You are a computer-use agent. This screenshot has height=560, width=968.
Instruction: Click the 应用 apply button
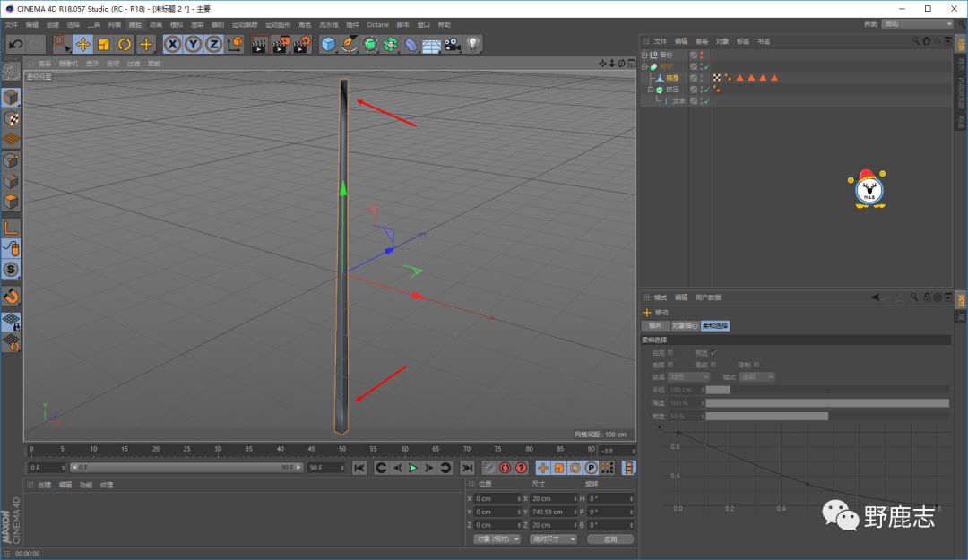pos(609,539)
